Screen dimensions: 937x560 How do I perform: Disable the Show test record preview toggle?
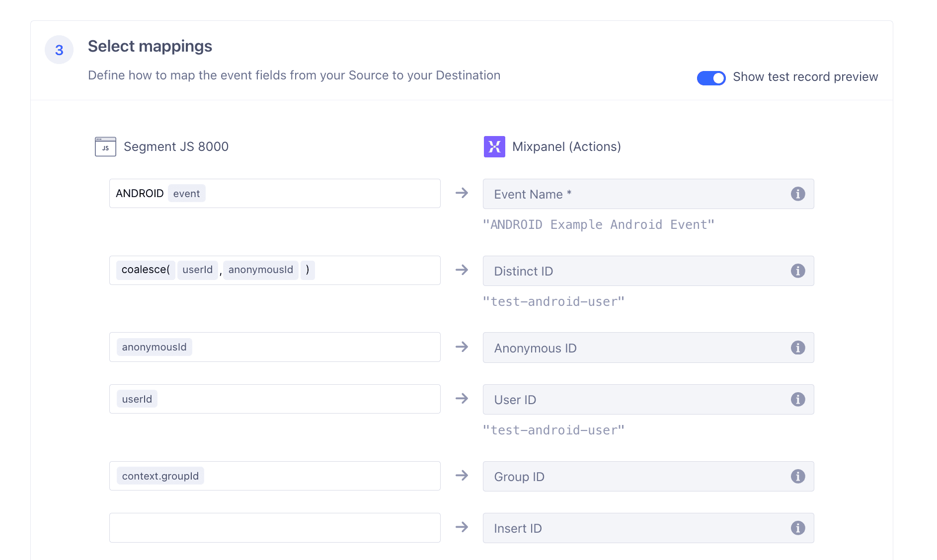click(711, 77)
